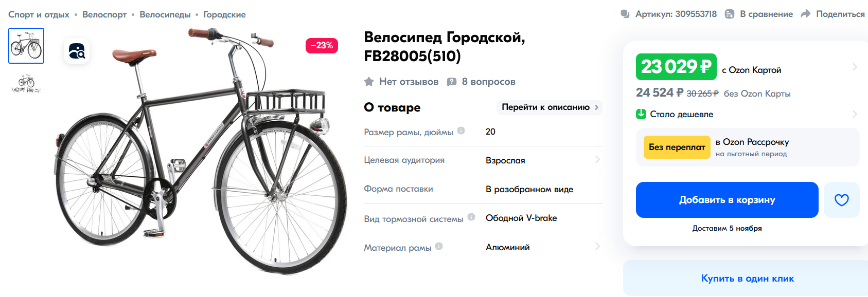Add the bicycle to favorites with heart icon
The height and width of the screenshot is (297, 868).
(841, 200)
